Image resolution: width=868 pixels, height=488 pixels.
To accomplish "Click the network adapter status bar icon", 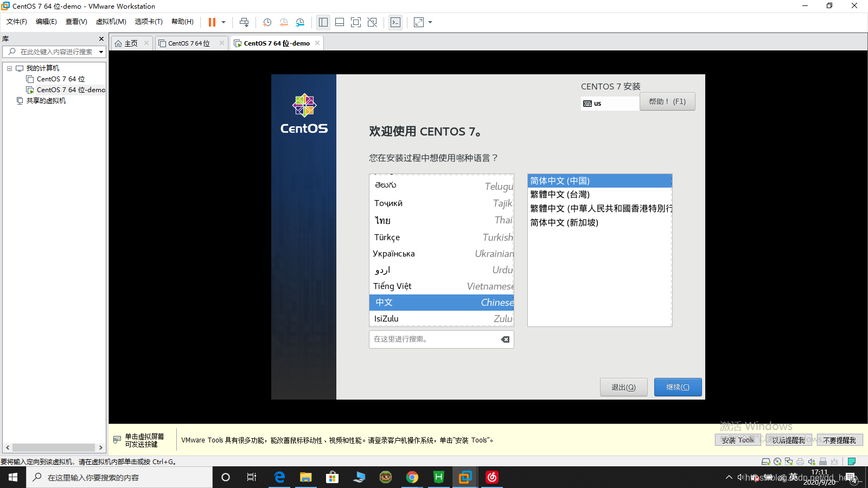I will (789, 462).
